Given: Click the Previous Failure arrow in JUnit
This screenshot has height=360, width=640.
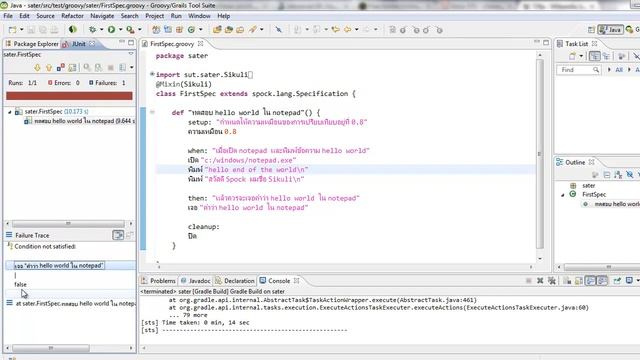Looking at the screenshot, I should pyautogui.click(x=49, y=67).
